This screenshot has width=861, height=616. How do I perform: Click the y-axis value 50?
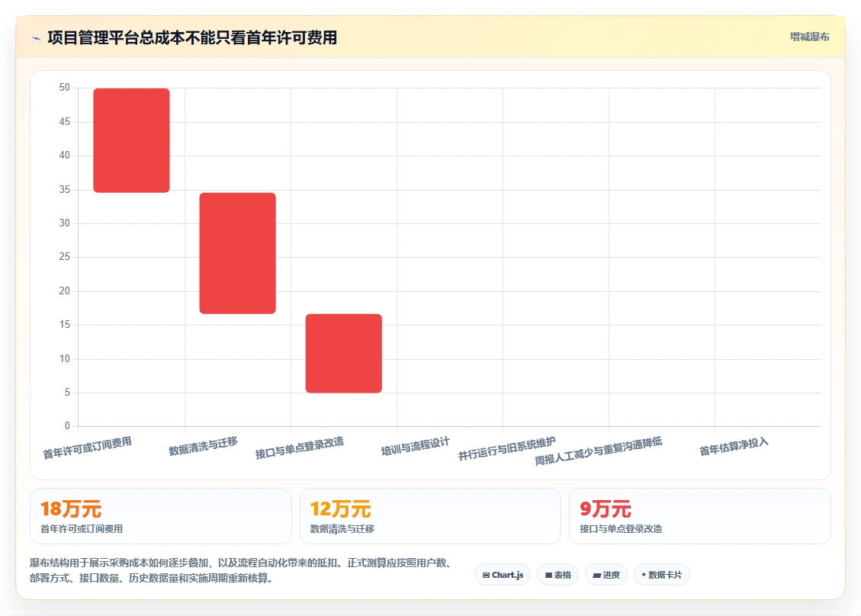pyautogui.click(x=65, y=88)
